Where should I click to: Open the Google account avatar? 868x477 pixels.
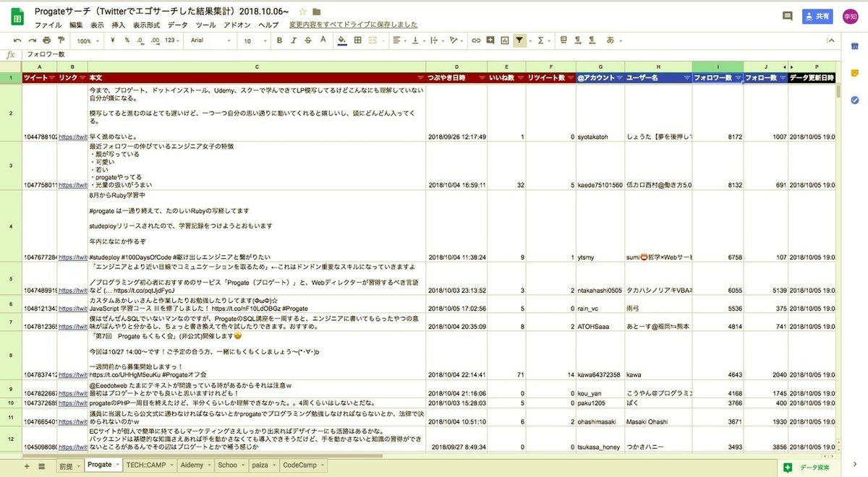(x=850, y=16)
